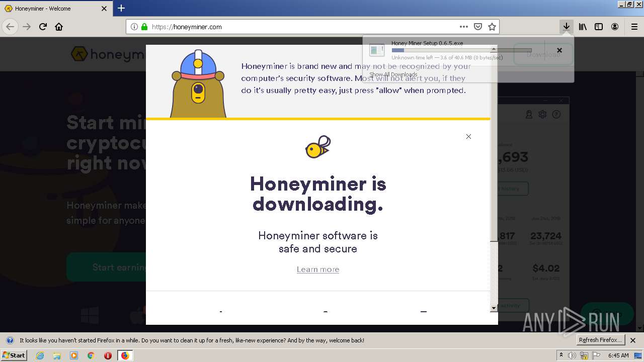Toggle the downloads panel arrow

click(567, 27)
